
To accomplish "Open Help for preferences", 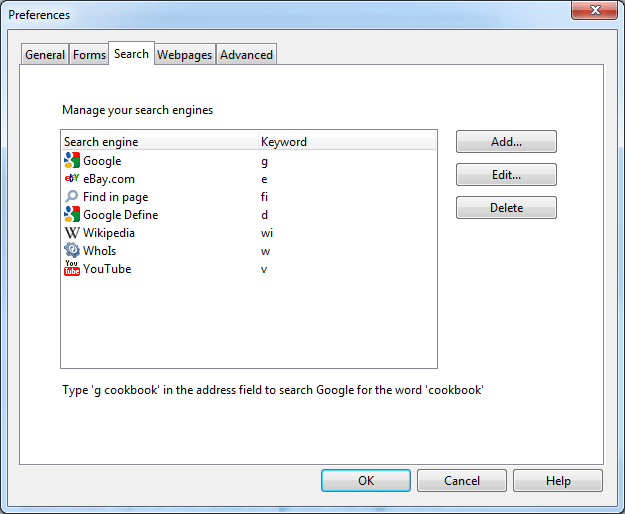I will 558,481.
